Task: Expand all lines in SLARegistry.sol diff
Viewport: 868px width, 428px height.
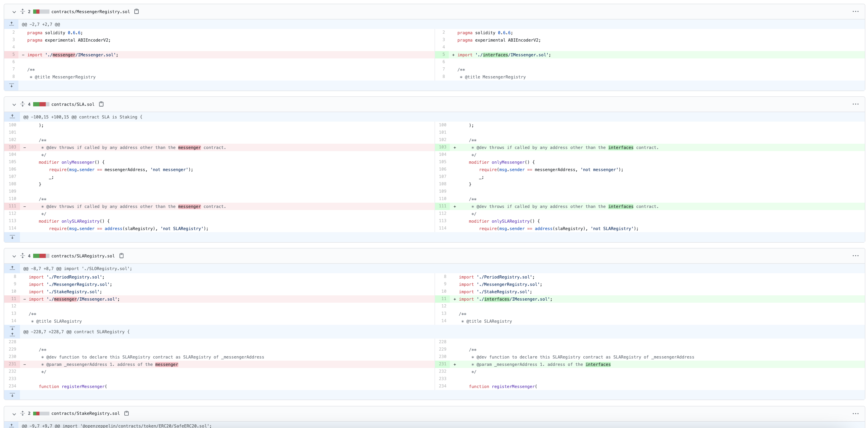Action: (23, 256)
